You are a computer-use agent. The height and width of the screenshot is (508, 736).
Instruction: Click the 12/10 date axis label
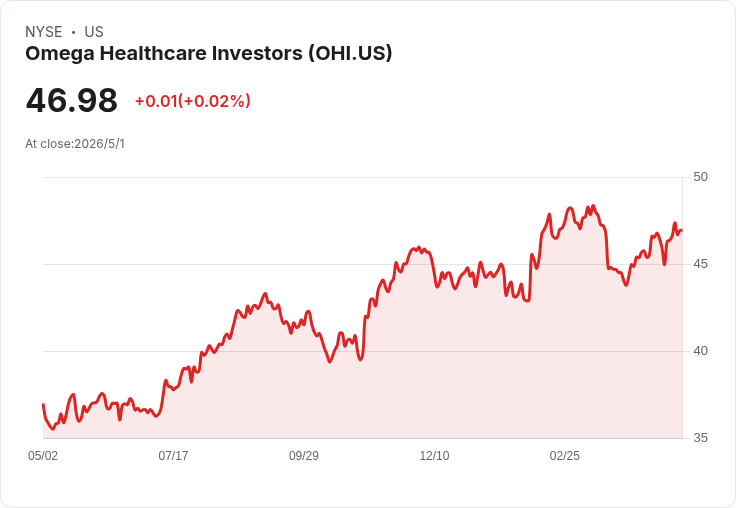pyautogui.click(x=434, y=455)
